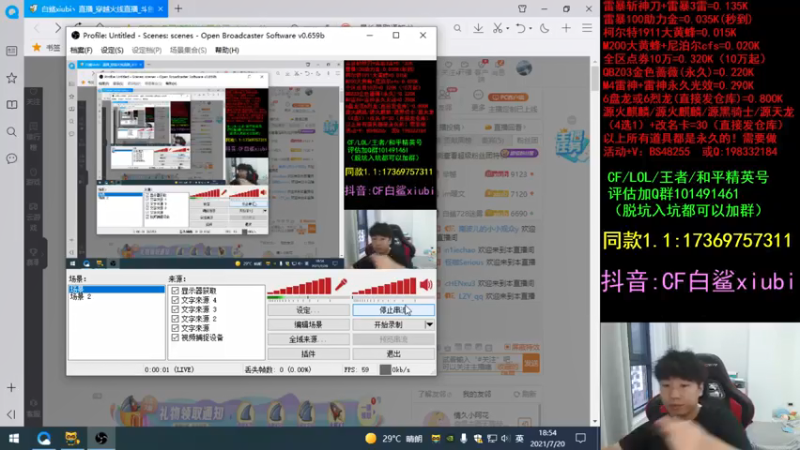
Task: Adjust the desktop audio volume meter
Action: (x=385, y=286)
